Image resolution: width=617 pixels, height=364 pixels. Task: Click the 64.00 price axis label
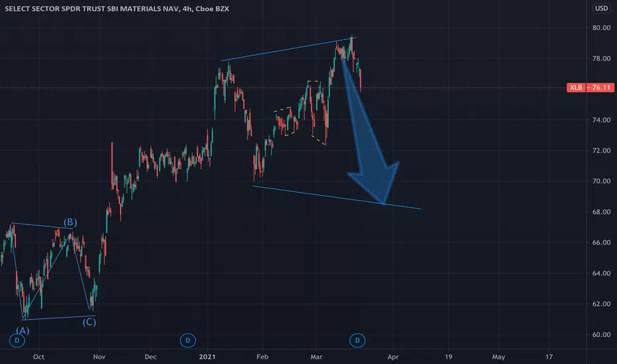(601, 273)
